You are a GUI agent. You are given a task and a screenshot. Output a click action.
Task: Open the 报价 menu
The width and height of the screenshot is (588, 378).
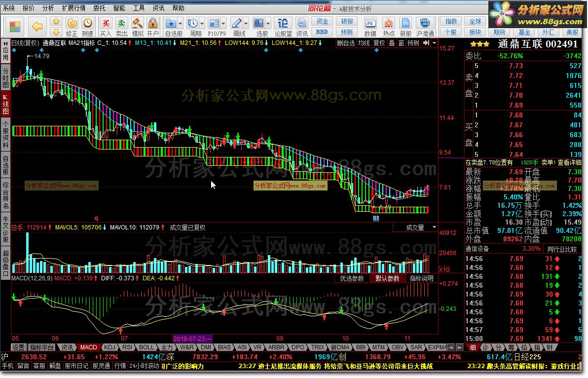28,8
